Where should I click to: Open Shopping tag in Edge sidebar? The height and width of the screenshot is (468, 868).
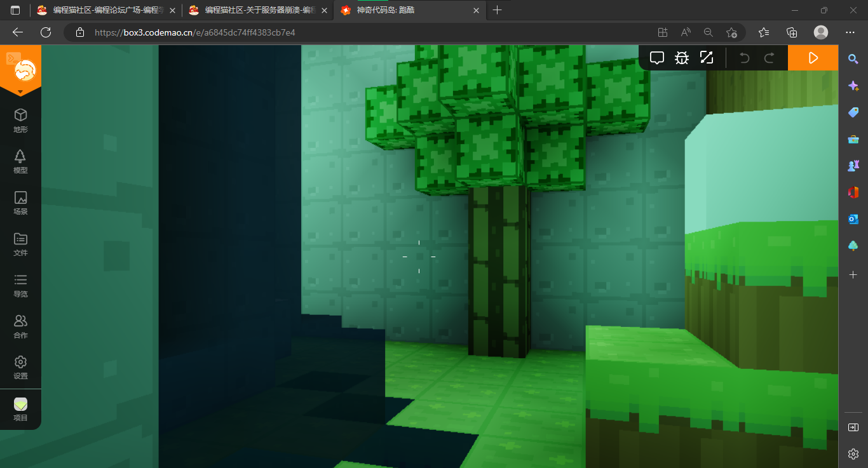(x=853, y=112)
